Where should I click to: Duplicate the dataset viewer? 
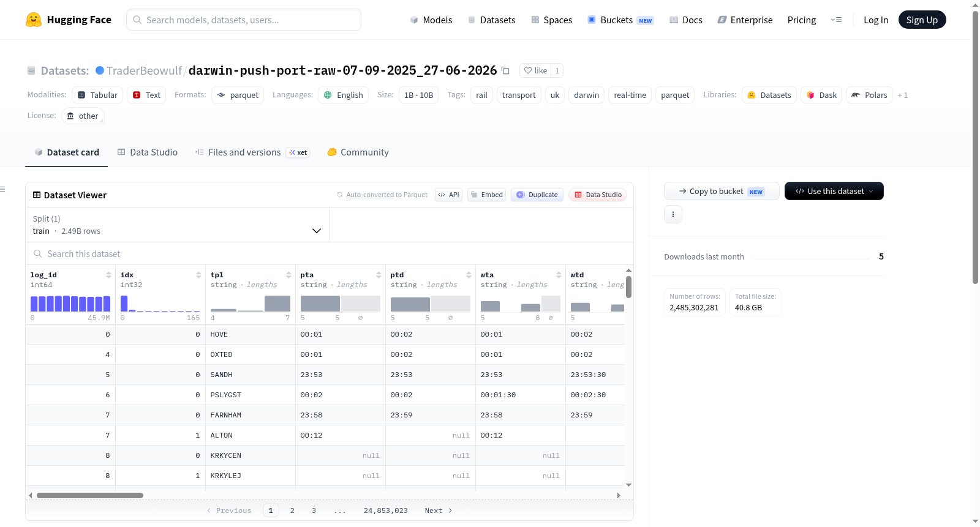(537, 195)
